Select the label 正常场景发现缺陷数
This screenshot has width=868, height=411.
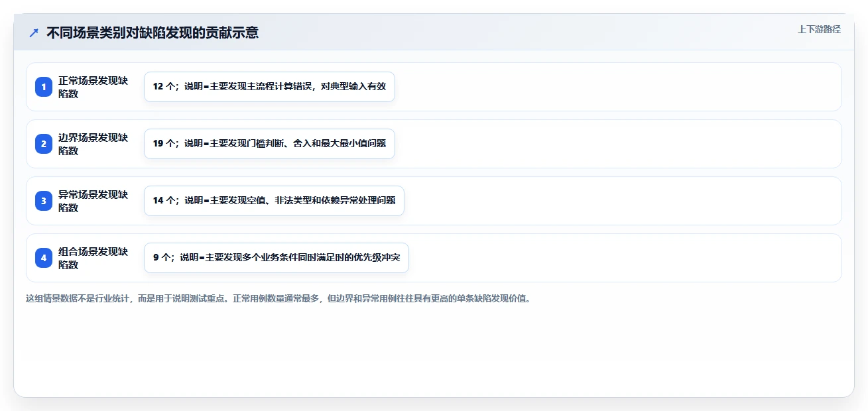[x=93, y=87]
